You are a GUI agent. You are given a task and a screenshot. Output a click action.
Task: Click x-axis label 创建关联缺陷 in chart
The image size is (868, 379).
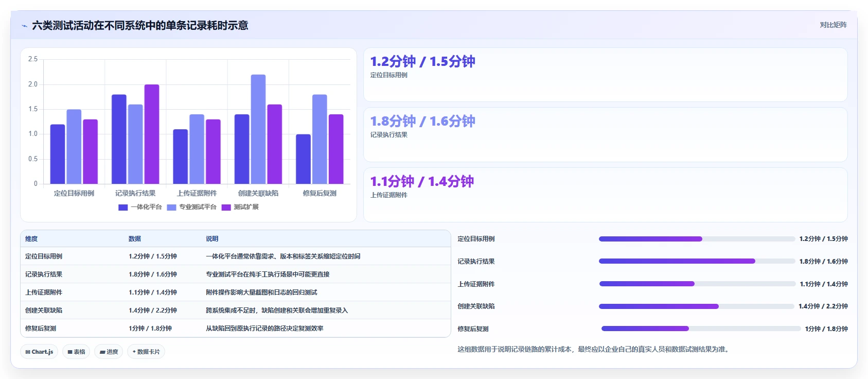(258, 193)
